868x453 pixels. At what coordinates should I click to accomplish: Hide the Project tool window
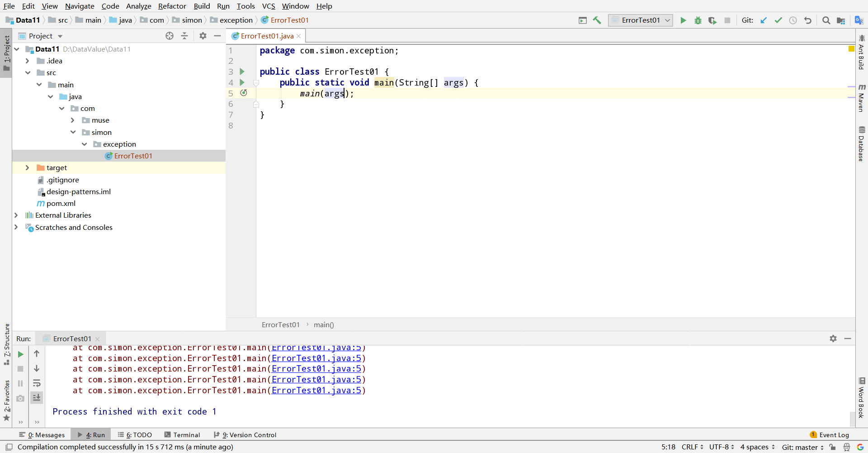coord(217,36)
